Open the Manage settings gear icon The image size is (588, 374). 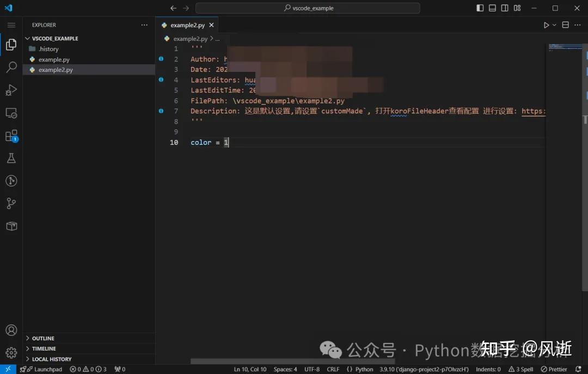pos(11,353)
